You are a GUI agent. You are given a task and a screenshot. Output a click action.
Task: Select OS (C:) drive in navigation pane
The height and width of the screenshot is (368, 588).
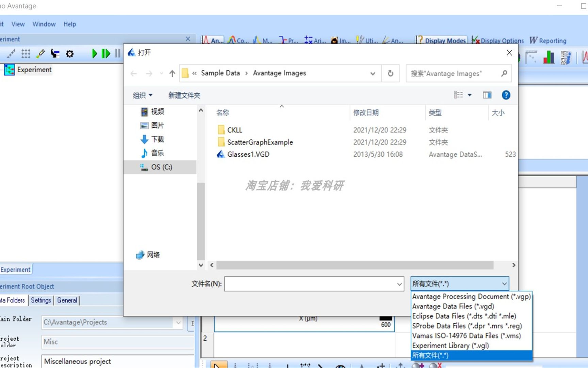click(x=160, y=167)
